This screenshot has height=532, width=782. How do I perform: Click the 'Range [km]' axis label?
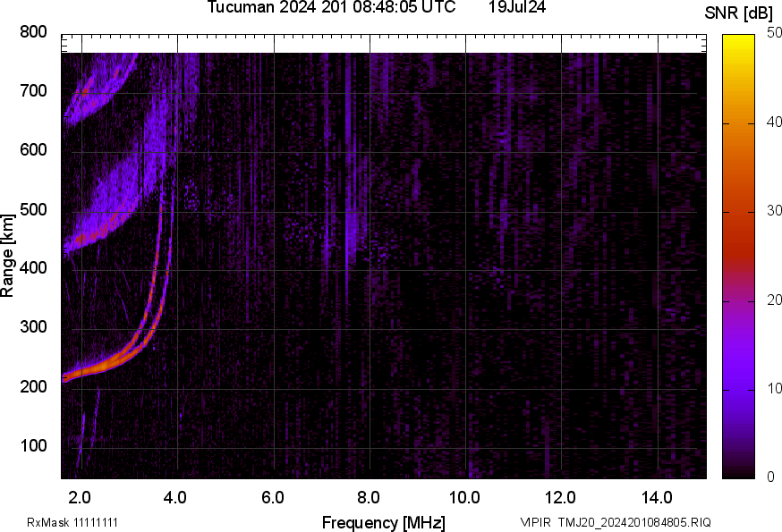tap(7, 256)
